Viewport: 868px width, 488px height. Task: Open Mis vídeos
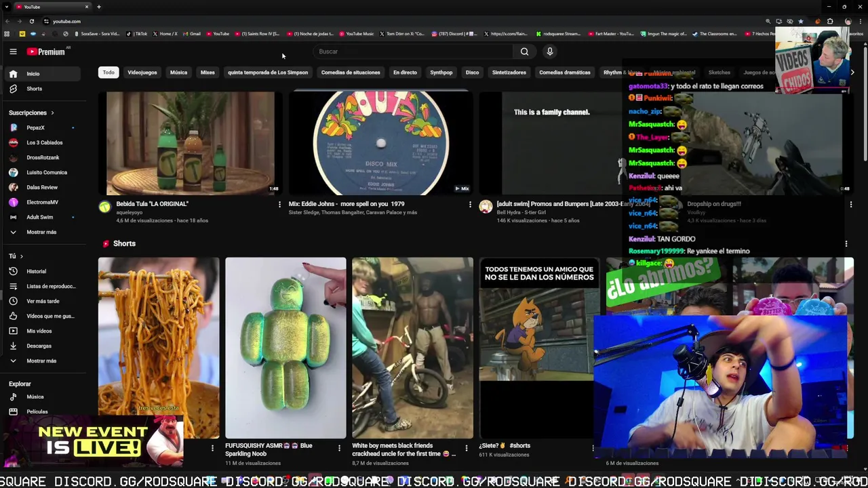coord(43,331)
